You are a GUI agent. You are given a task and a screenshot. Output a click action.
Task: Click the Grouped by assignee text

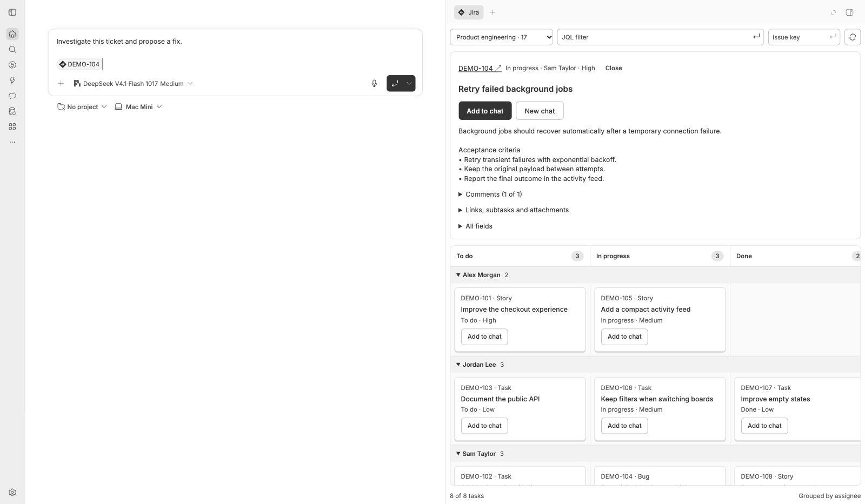coord(829,496)
